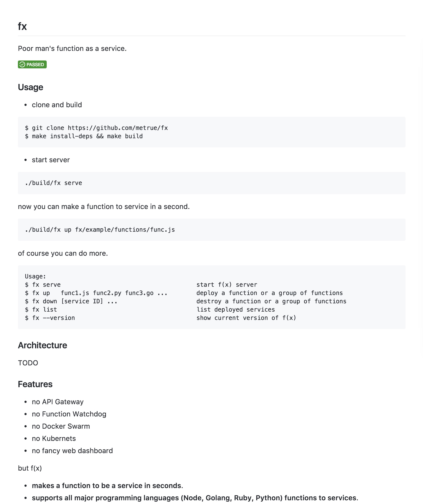The image size is (423, 504).
Task: Click the Features section heading
Action: point(35,384)
